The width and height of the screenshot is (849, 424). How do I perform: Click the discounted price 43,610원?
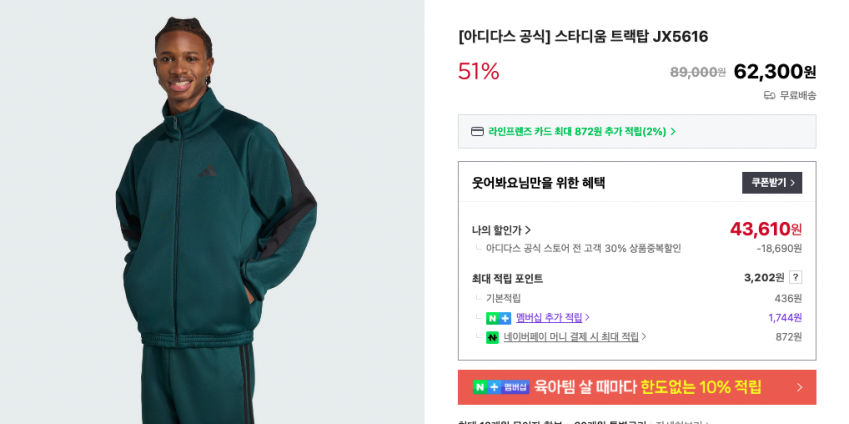[766, 229]
